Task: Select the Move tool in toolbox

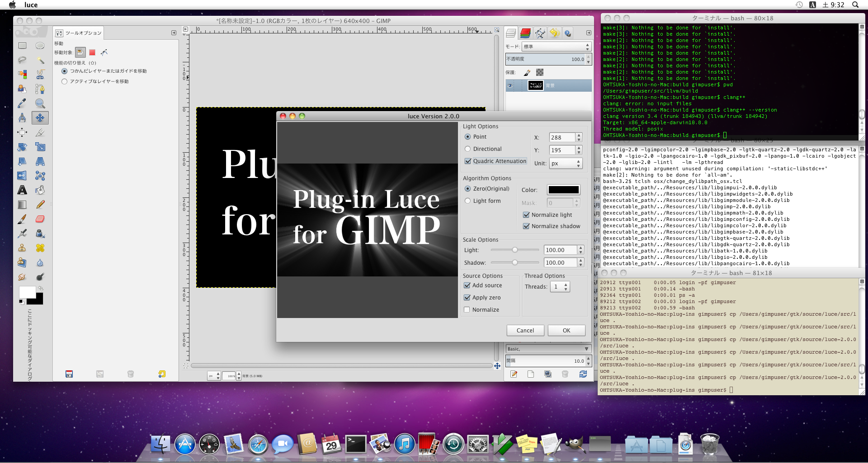Action: (x=40, y=118)
